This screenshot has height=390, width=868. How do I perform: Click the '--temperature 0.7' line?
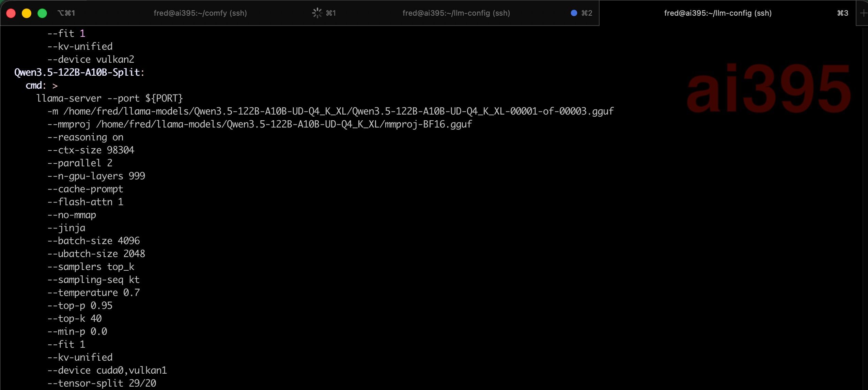click(x=93, y=292)
